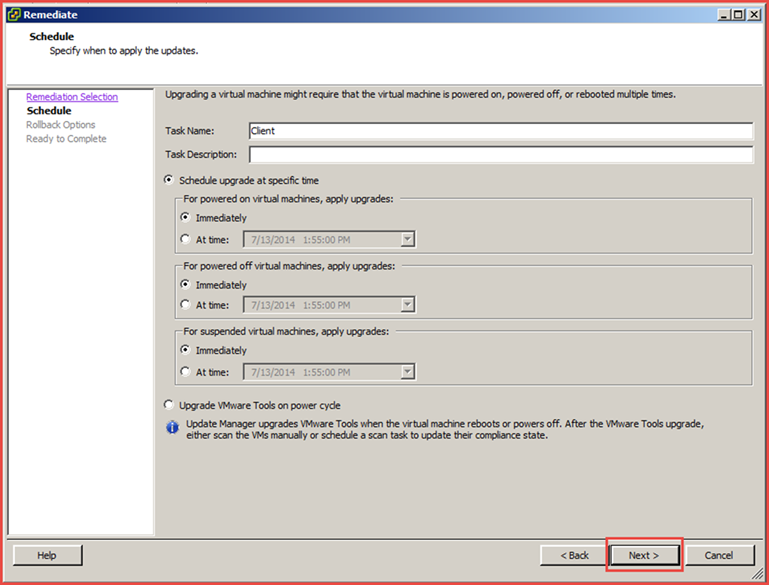Click the Task Name input field
This screenshot has height=585, width=769.
click(x=501, y=131)
